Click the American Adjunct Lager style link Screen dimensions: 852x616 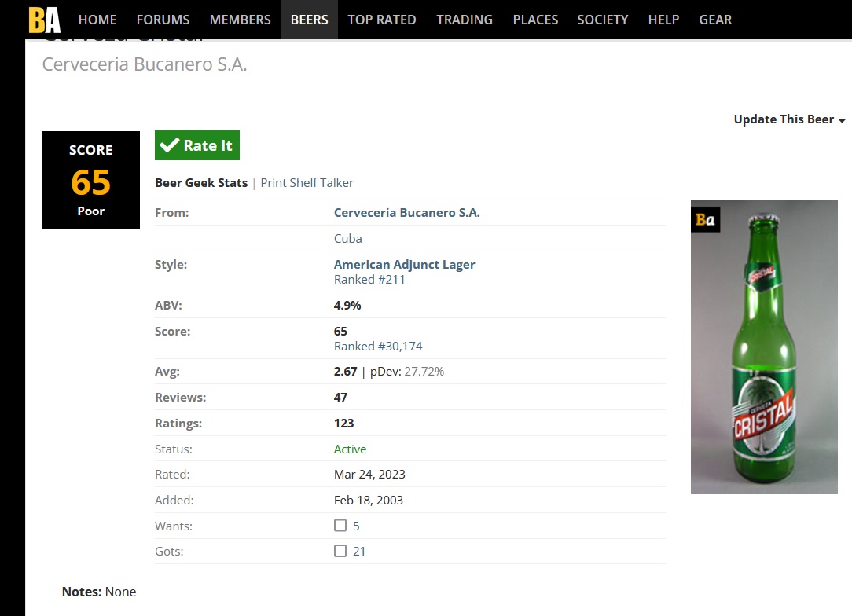(404, 264)
